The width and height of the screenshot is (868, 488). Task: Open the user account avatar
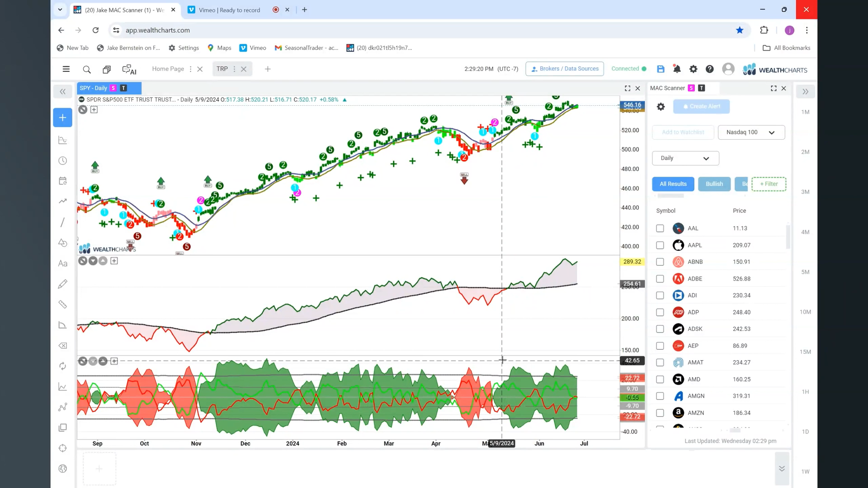pyautogui.click(x=728, y=69)
